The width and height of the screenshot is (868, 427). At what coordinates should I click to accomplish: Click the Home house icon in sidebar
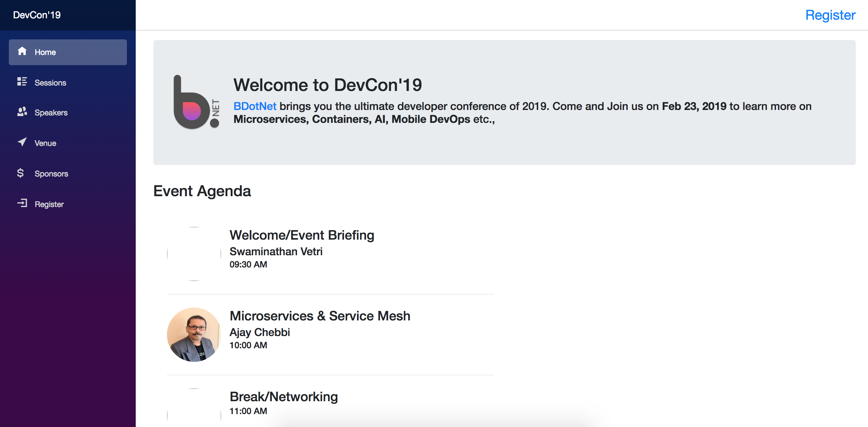[x=22, y=51]
